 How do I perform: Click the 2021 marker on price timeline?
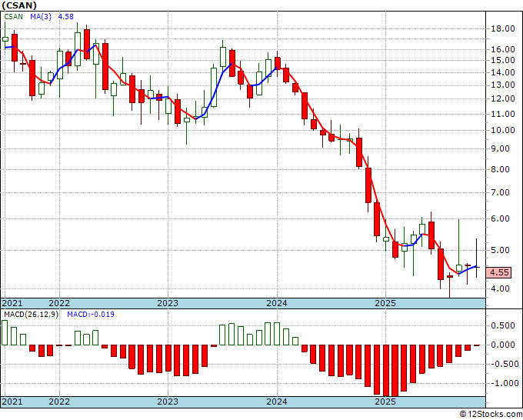(12, 303)
